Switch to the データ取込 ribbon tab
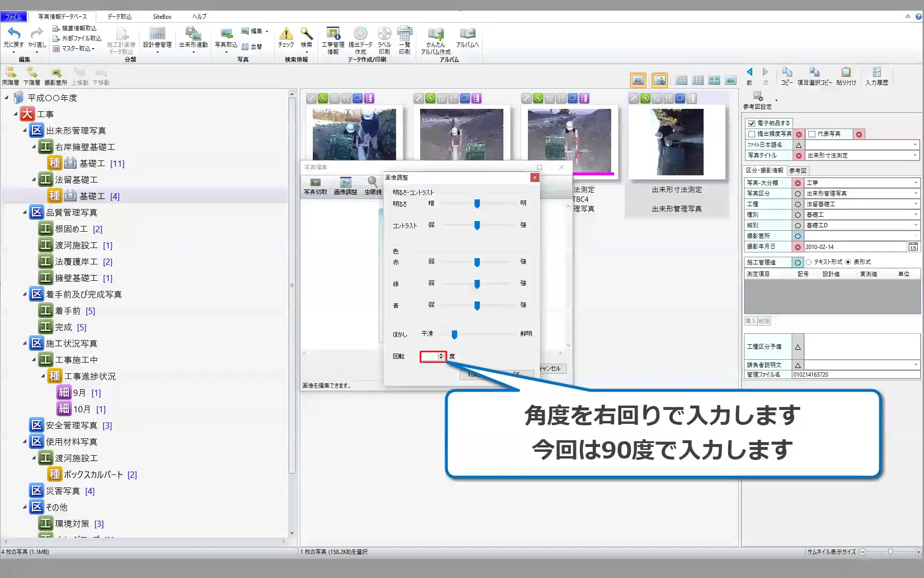The height and width of the screenshot is (578, 924). tap(119, 16)
